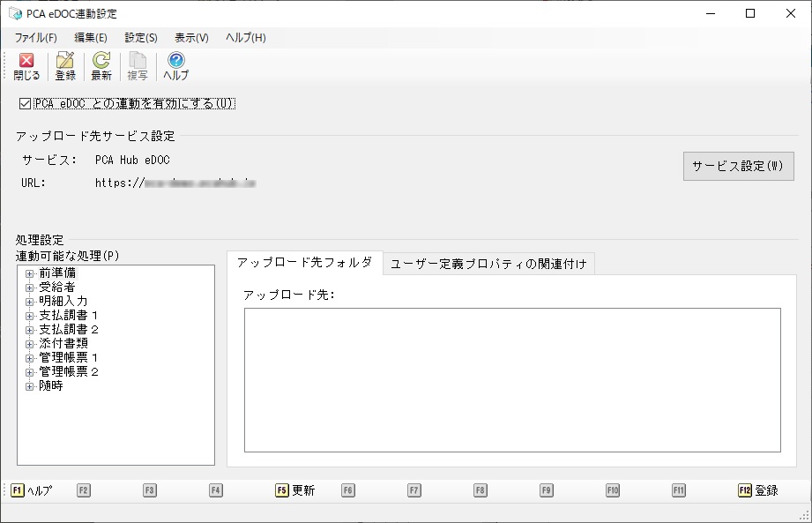Open help with the ヘルプ toolbar icon
This screenshot has width=812, height=523.
(x=175, y=66)
